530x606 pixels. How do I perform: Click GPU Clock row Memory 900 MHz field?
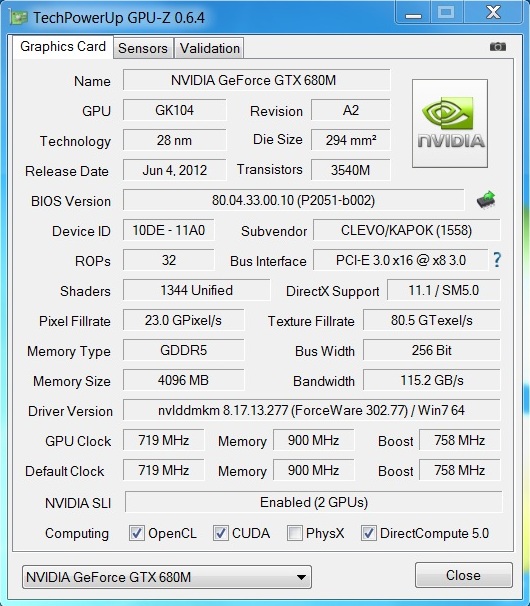[314, 440]
